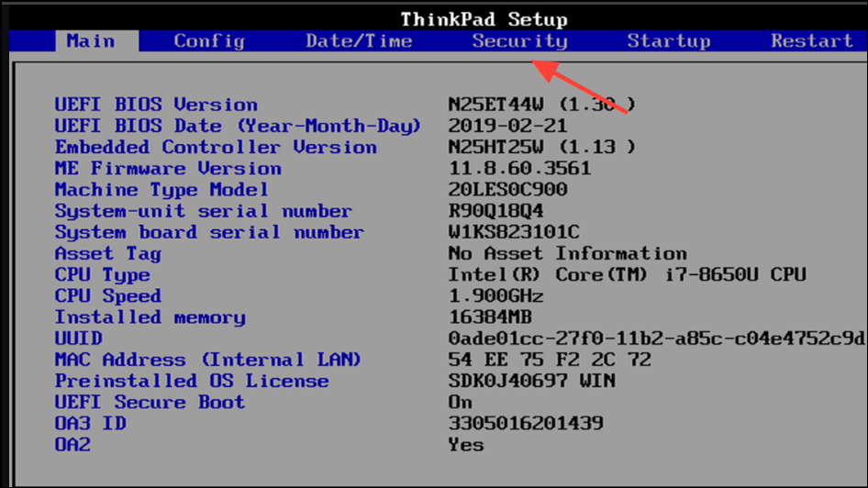Select Intel Core i7-8650U CPU value

[x=628, y=274]
